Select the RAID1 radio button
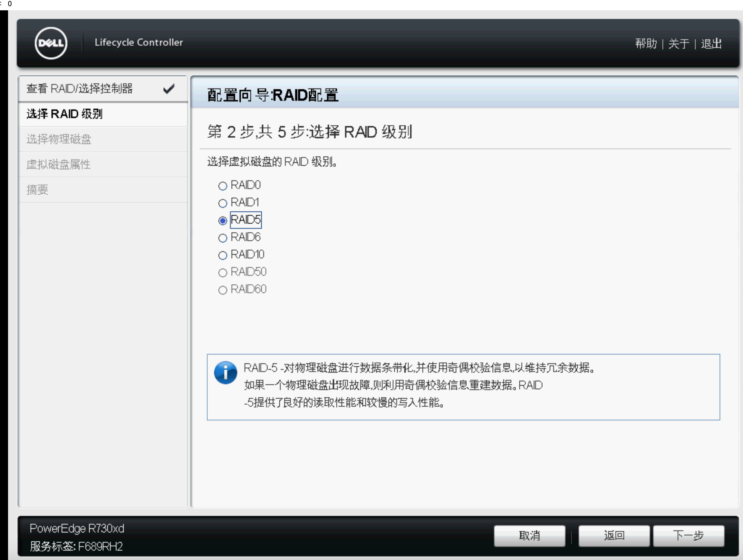This screenshot has height=560, width=743. [223, 203]
